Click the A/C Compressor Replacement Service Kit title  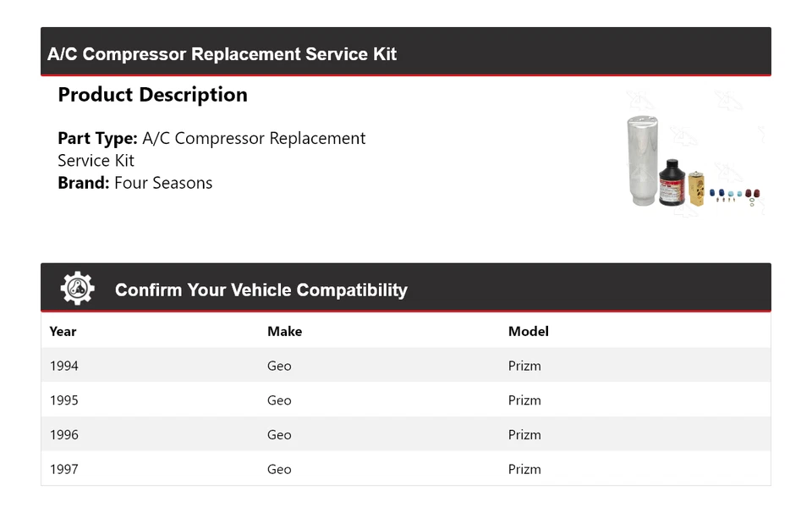point(222,54)
